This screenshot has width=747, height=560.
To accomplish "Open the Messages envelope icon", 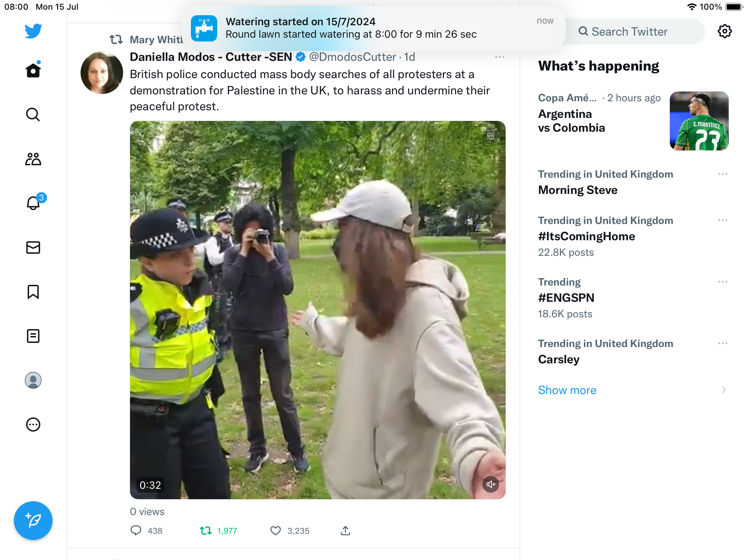I will [x=33, y=248].
